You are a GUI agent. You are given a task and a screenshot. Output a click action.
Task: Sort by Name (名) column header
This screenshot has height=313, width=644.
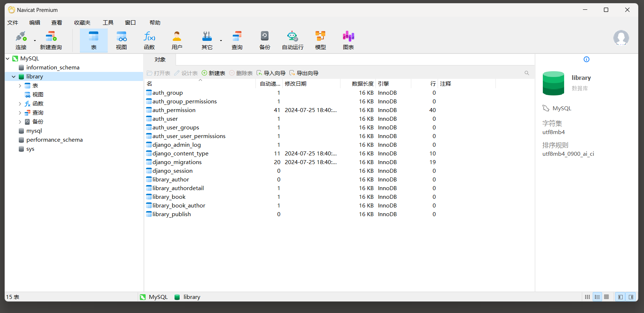[x=200, y=83]
